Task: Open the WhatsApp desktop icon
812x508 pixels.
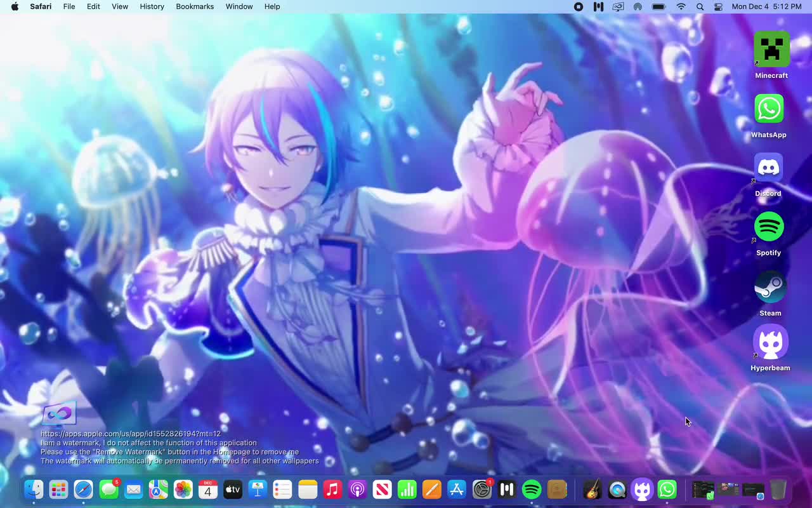Action: pyautogui.click(x=769, y=109)
